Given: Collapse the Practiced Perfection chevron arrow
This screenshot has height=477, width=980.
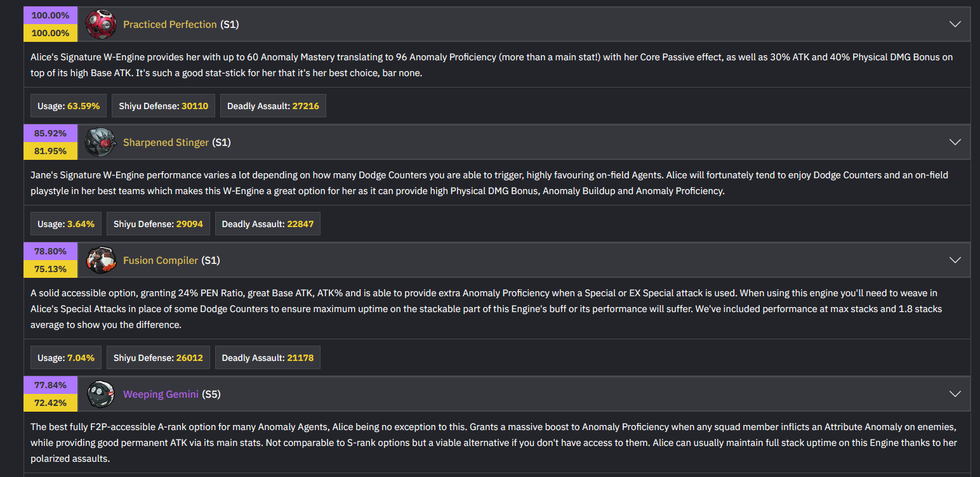Looking at the screenshot, I should [x=955, y=24].
